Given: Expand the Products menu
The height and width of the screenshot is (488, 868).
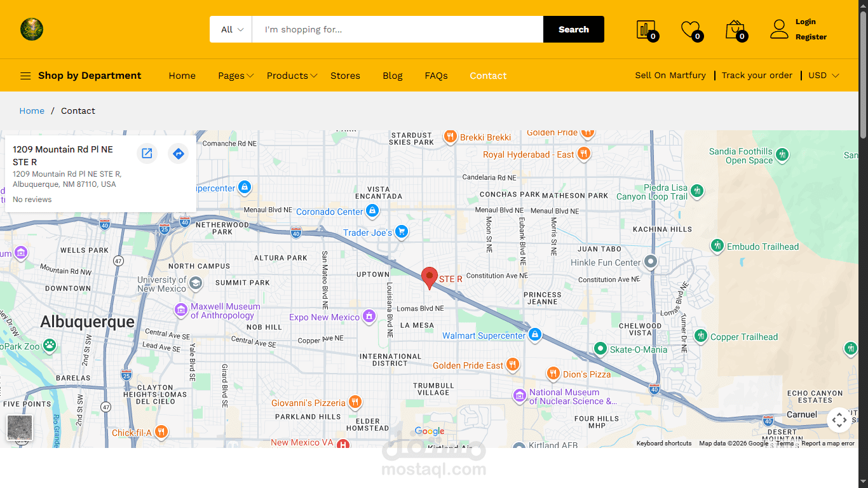Looking at the screenshot, I should (x=292, y=76).
